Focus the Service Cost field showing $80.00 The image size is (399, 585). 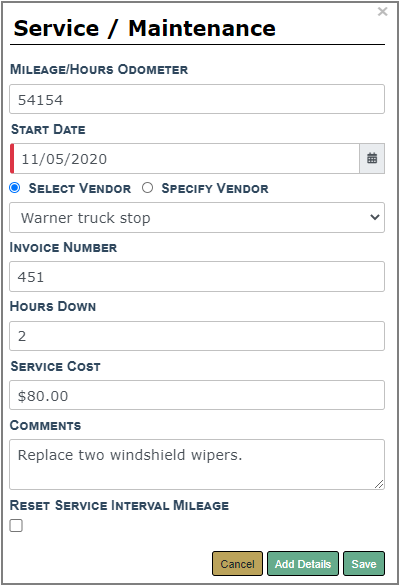(197, 395)
